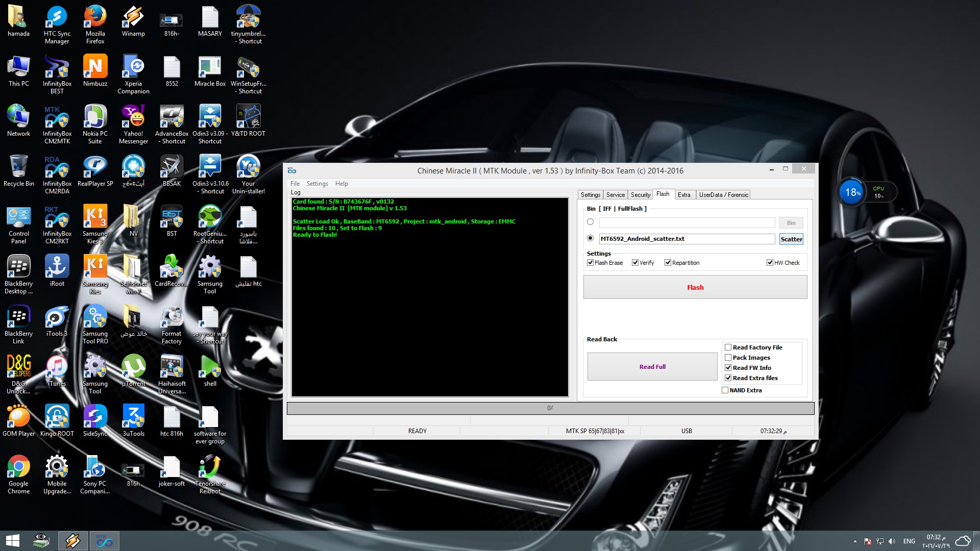This screenshot has width=980, height=551.
Task: Enable the NAND Extra checkbox
Action: point(725,390)
